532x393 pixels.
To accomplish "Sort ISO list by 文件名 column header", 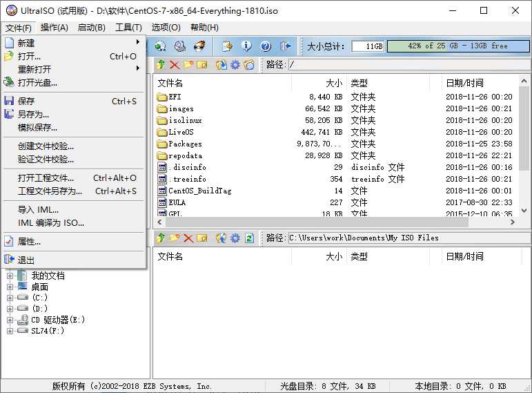I will tap(223, 83).
